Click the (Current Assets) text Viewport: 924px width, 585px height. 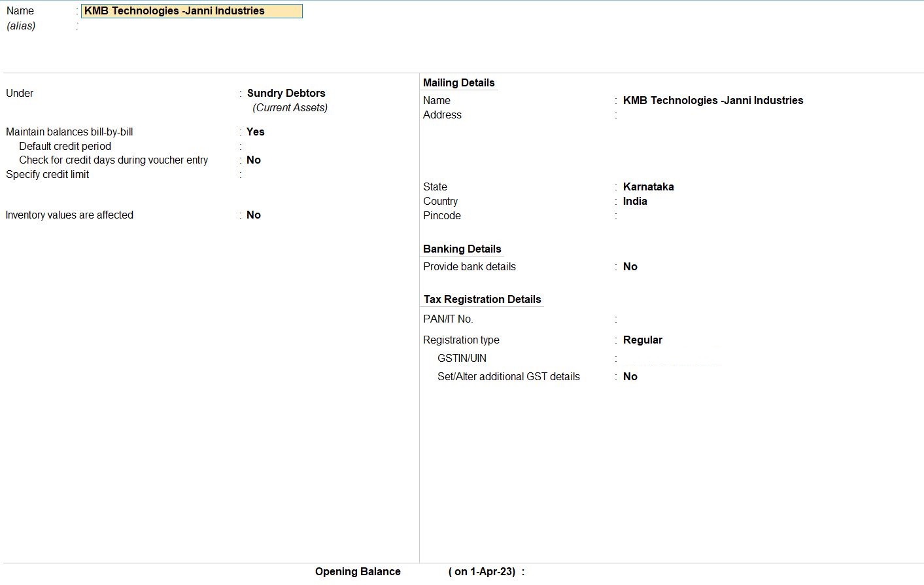290,107
